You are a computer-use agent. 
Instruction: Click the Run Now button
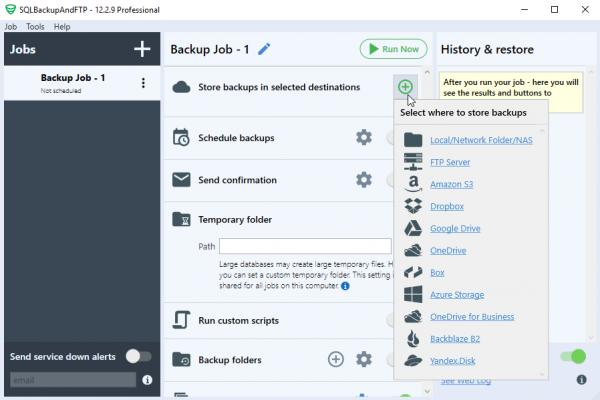(x=394, y=49)
